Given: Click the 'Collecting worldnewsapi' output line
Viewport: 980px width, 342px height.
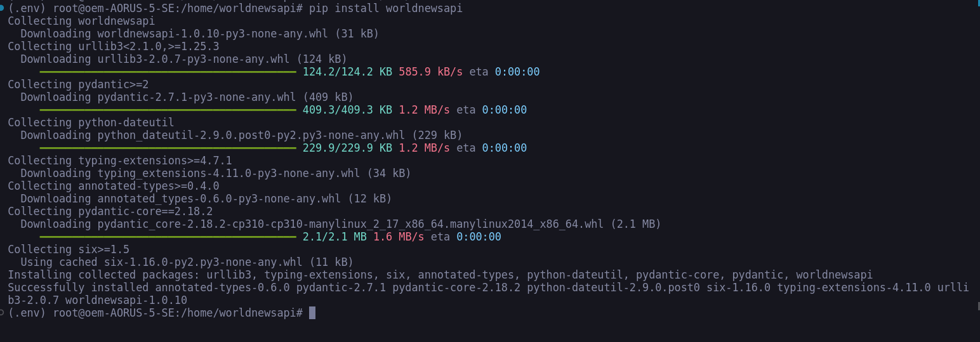Looking at the screenshot, I should 81,21.
